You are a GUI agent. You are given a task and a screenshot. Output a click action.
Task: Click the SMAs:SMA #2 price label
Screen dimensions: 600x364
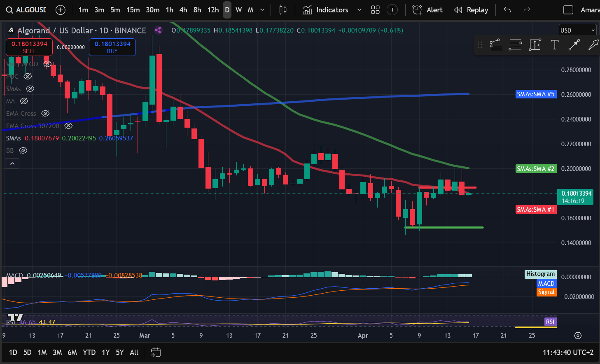click(x=536, y=168)
